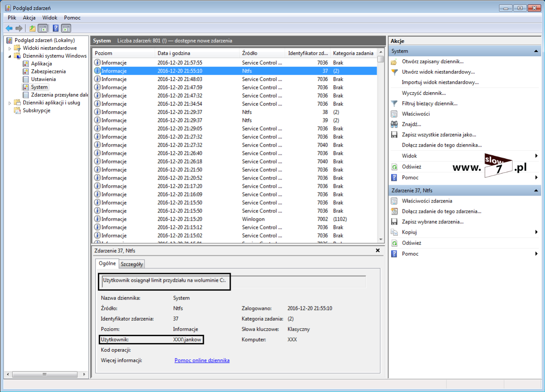The width and height of the screenshot is (545, 392).
Task: Open the Zabezpieczenia log
Action: pyautogui.click(x=48, y=71)
